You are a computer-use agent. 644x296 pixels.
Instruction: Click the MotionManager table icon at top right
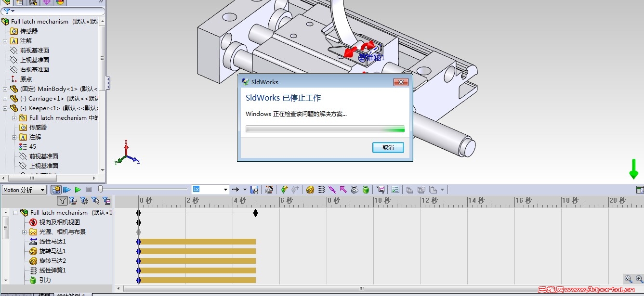(x=640, y=190)
